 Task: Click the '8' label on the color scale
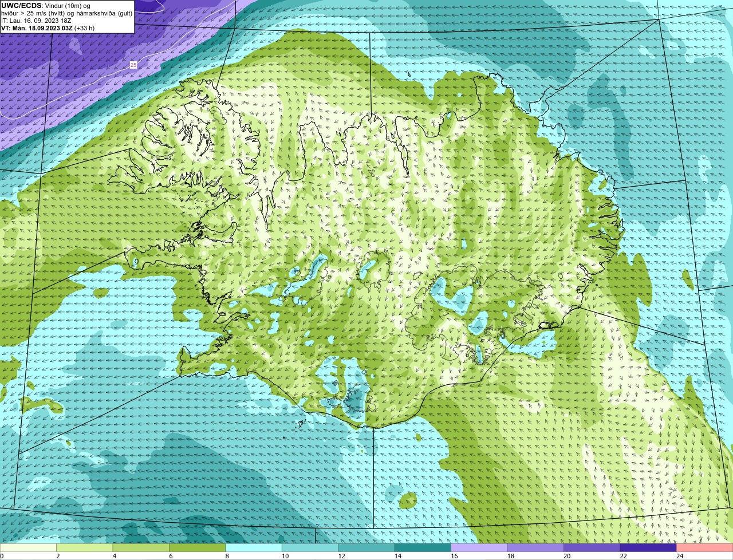[x=227, y=556]
